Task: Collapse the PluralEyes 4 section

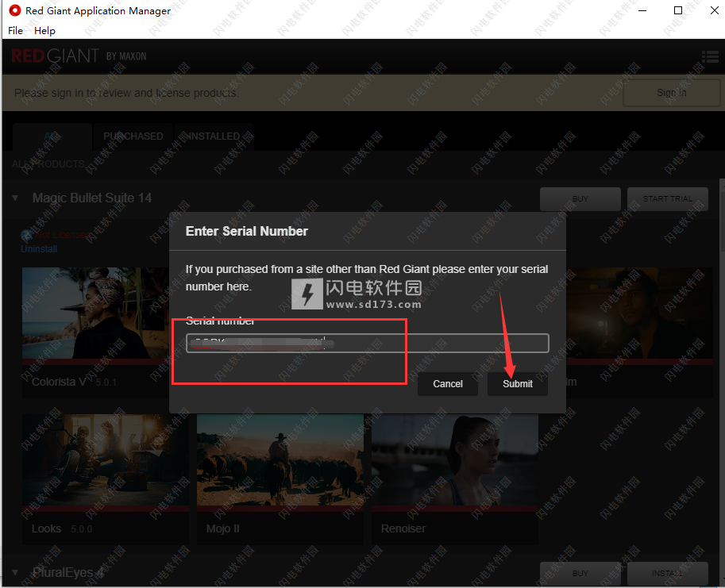Action: 15,573
